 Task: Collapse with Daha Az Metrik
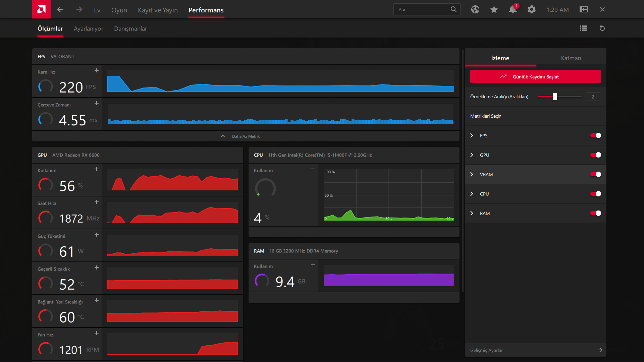(246, 136)
